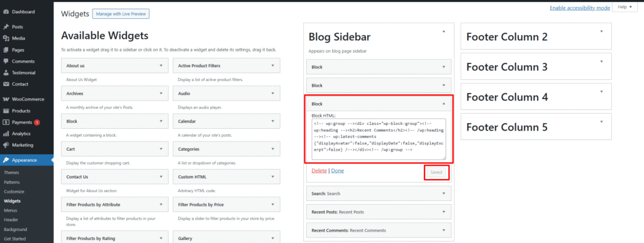Open the Help dropdown tab
Image resolution: width=644 pixels, height=243 pixels.
(x=625, y=7)
